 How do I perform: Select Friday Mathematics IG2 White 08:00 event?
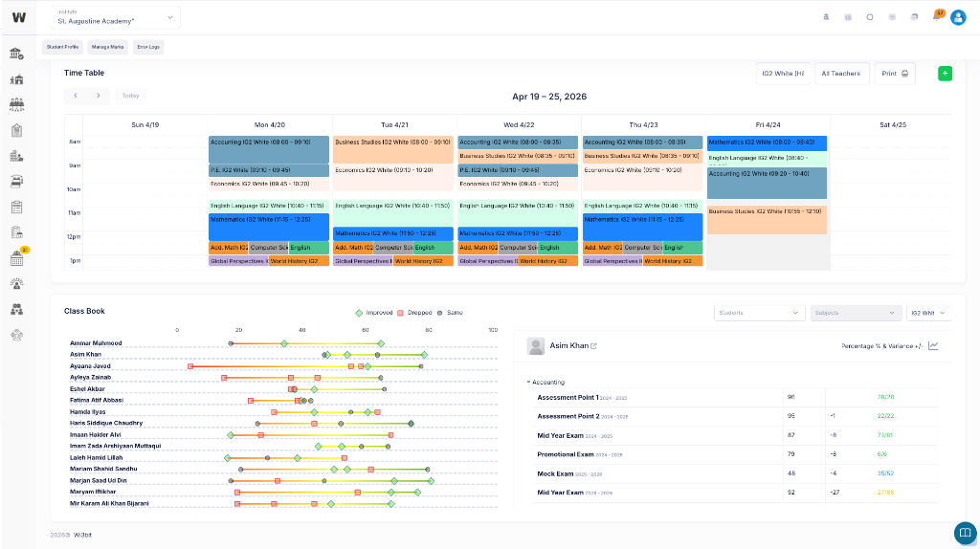[767, 143]
